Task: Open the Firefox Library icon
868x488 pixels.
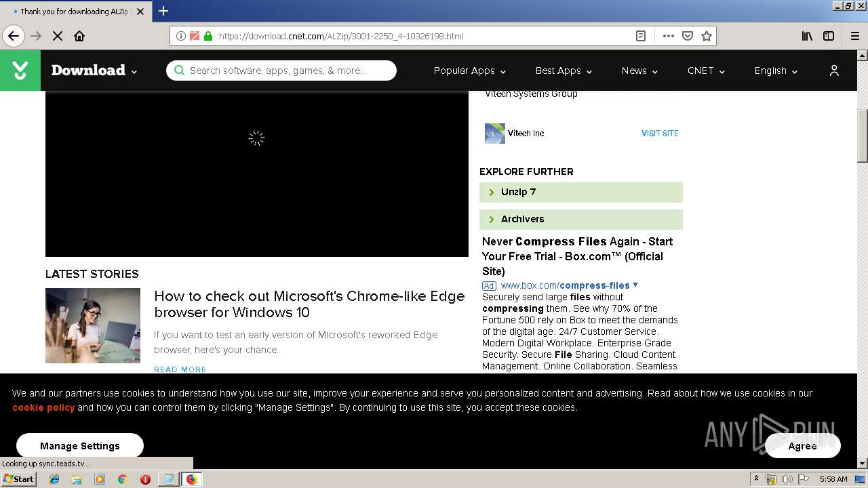Action: [807, 36]
